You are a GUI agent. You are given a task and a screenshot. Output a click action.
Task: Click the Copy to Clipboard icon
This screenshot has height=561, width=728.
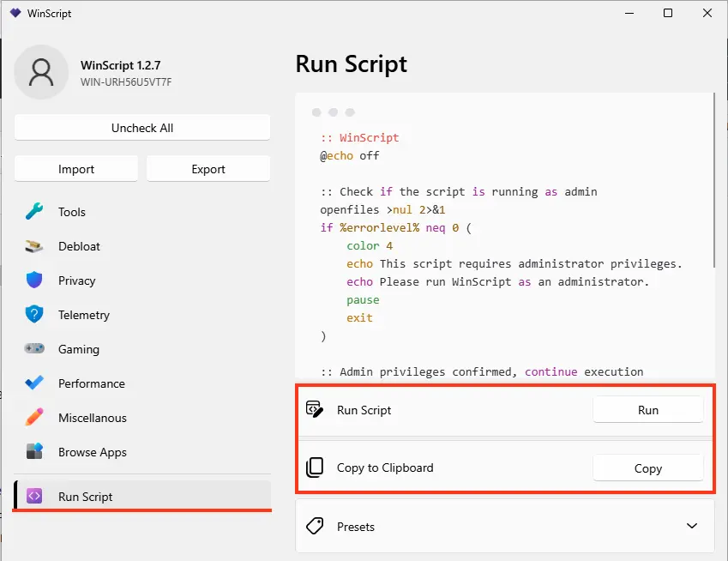315,467
